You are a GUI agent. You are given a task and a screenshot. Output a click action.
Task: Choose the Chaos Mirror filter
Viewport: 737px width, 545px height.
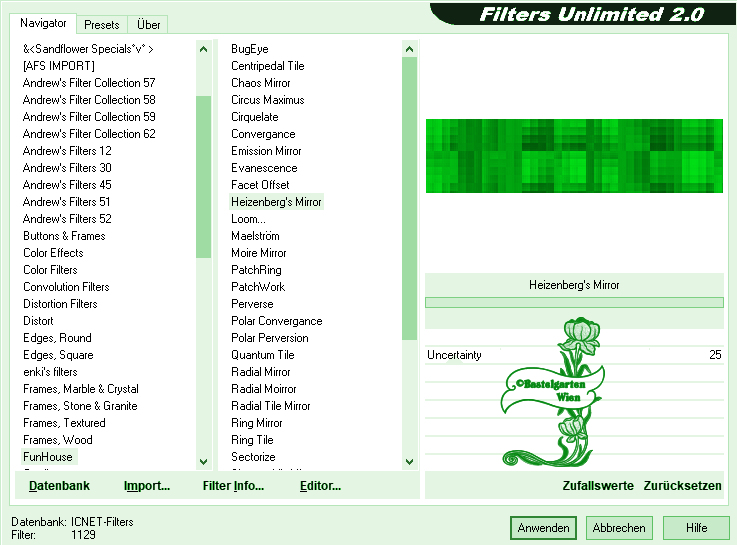coord(260,83)
